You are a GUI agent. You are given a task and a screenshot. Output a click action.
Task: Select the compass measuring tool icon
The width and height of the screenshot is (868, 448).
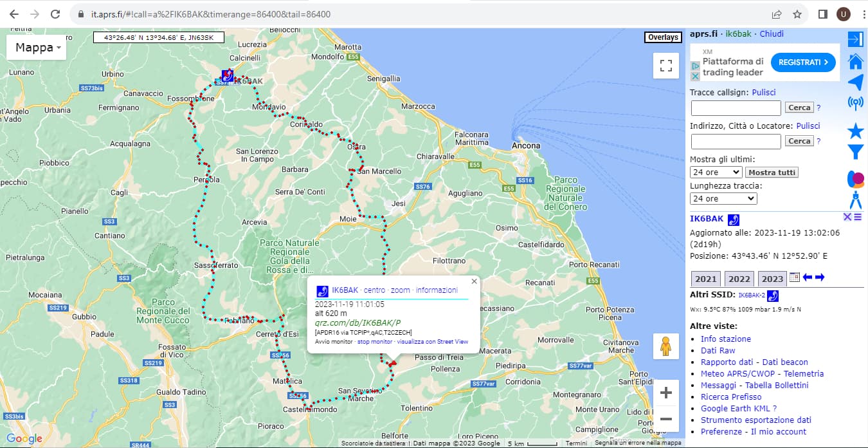pyautogui.click(x=855, y=200)
